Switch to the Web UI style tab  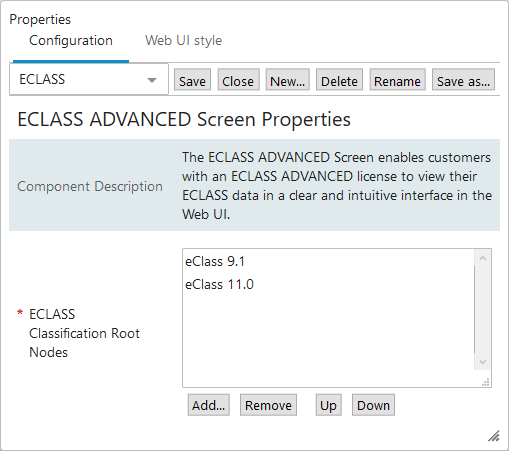183,41
